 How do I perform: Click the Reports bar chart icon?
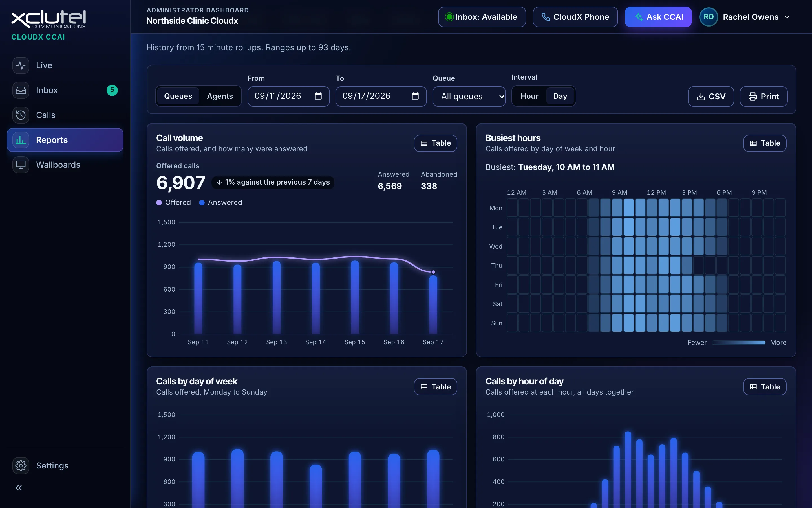21,140
